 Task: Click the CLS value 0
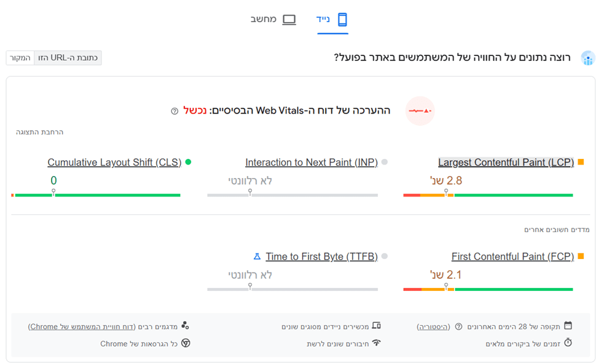coord(53,180)
